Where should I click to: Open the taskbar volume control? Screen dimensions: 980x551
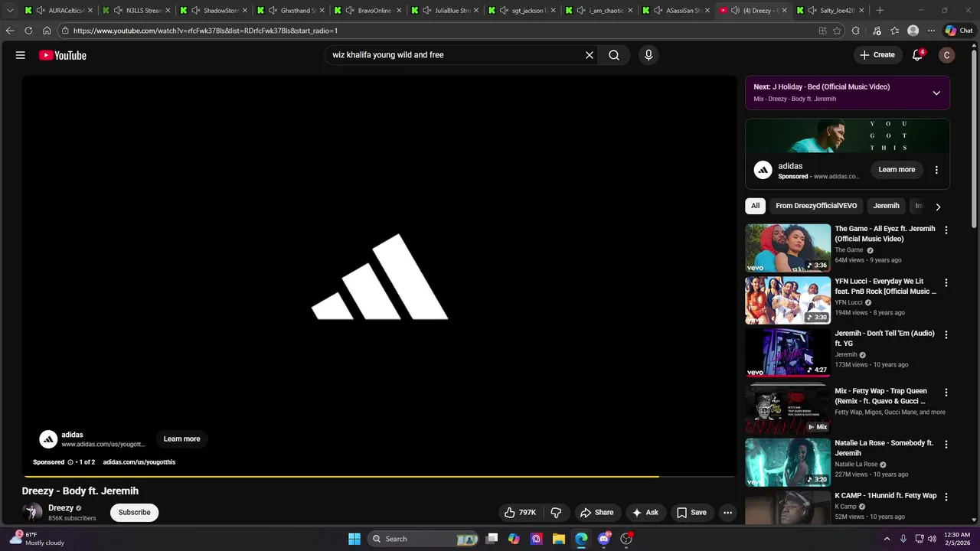(932, 539)
